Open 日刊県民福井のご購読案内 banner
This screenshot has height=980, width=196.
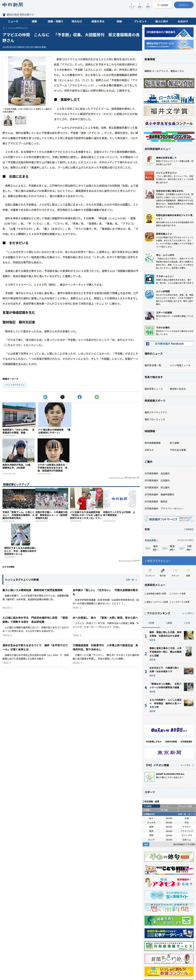coord(169,32)
